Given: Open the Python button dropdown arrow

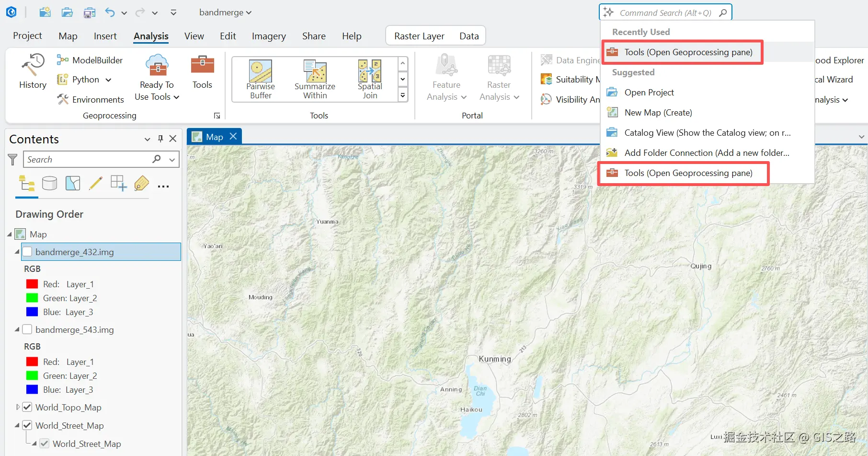Looking at the screenshot, I should (x=108, y=80).
